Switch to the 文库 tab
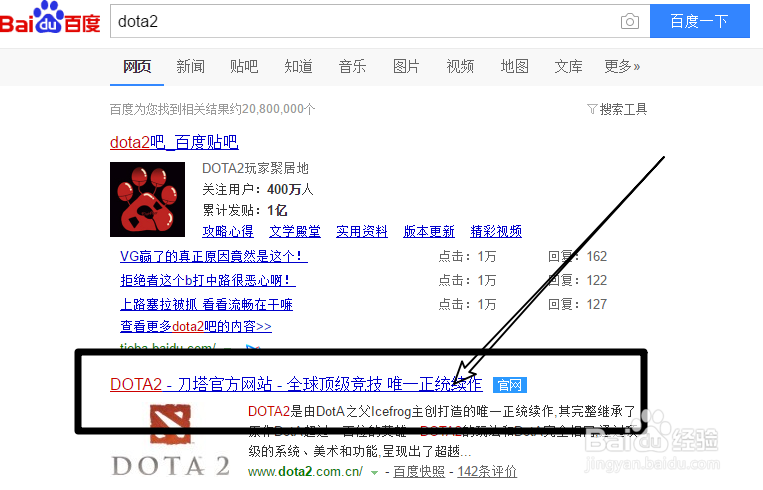The width and height of the screenshot is (763, 490). [x=568, y=66]
